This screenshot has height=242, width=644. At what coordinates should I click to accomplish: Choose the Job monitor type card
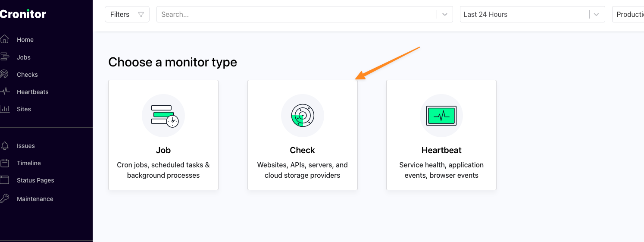(x=163, y=135)
